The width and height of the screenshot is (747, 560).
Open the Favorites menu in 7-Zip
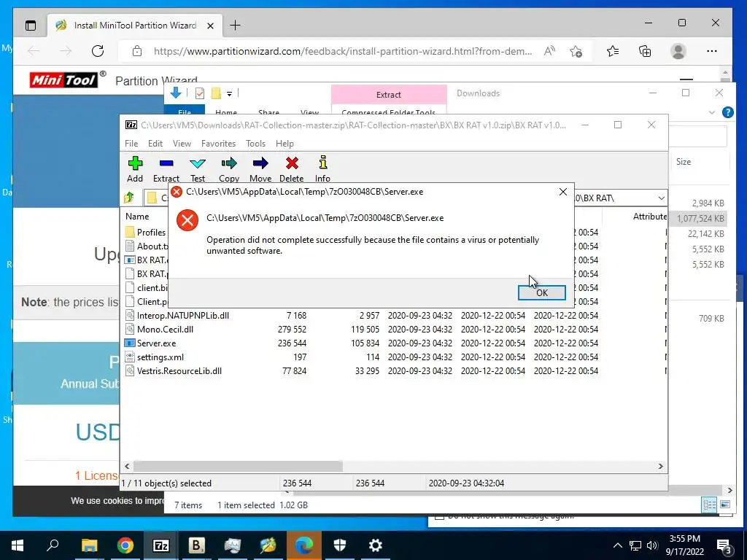(x=218, y=144)
